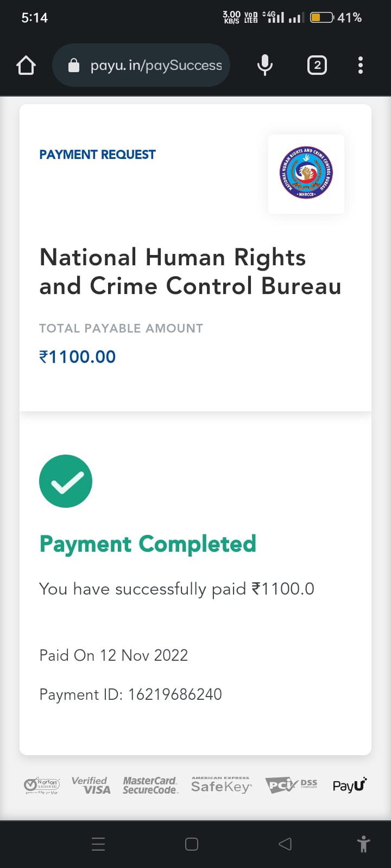Screen dimensions: 391x868
Task: Tap the browser home icon
Action: 26,66
